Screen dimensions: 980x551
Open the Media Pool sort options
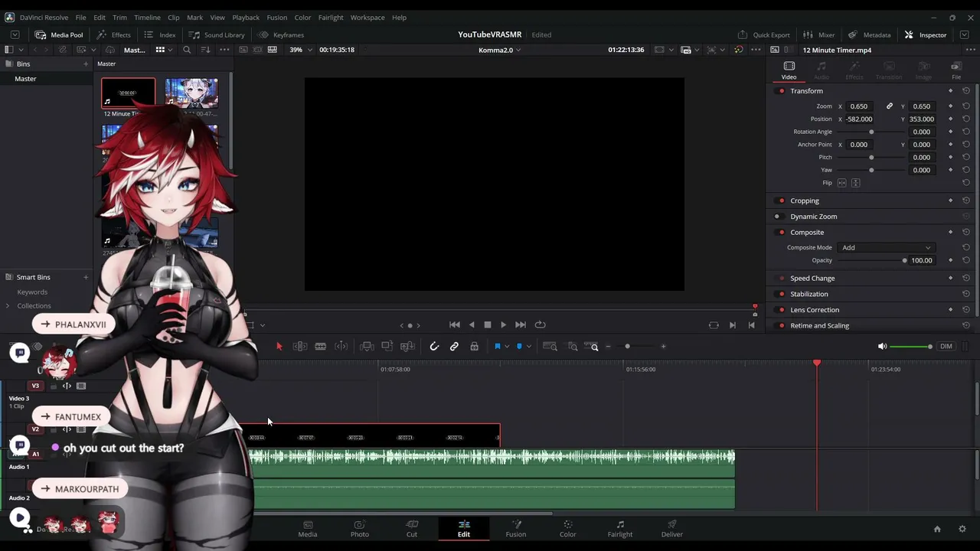coord(205,50)
